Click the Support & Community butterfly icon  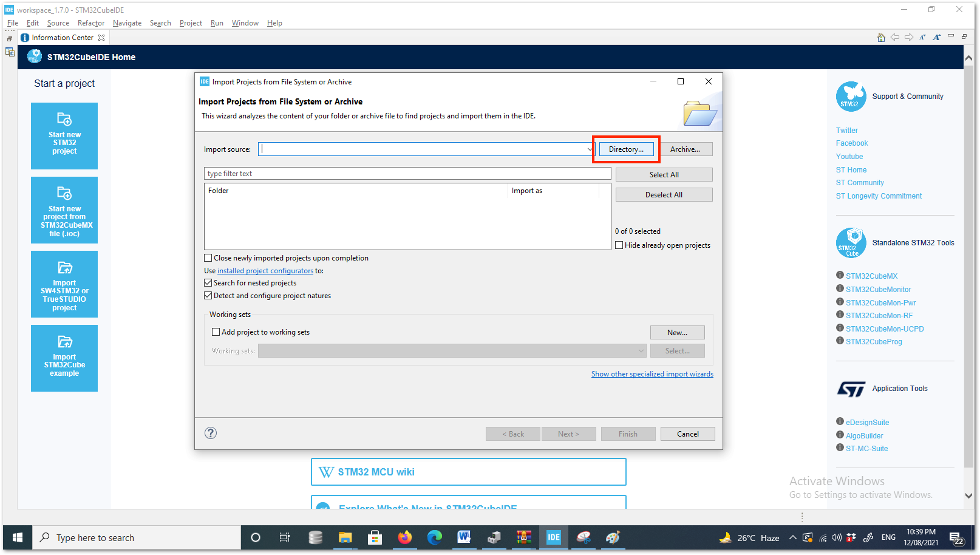click(x=851, y=97)
